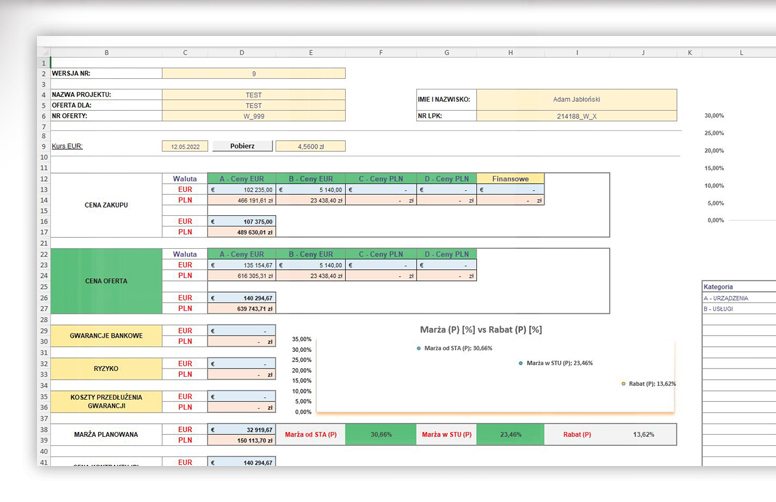Select the corner select-all triangle of the sheet
The height and width of the screenshot is (502, 776).
click(x=44, y=52)
